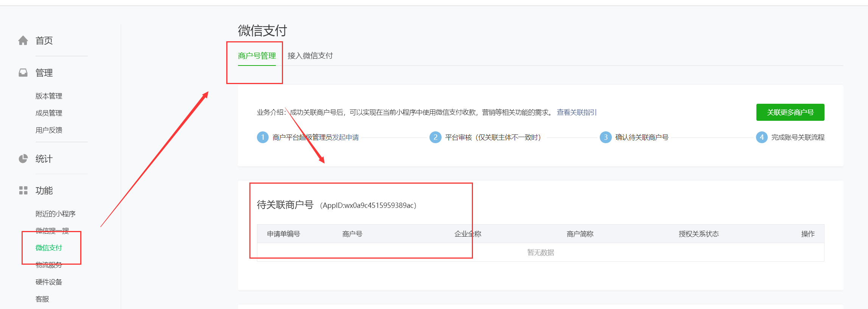Click the step 4 circle icon
868x309 pixels.
coord(762,137)
